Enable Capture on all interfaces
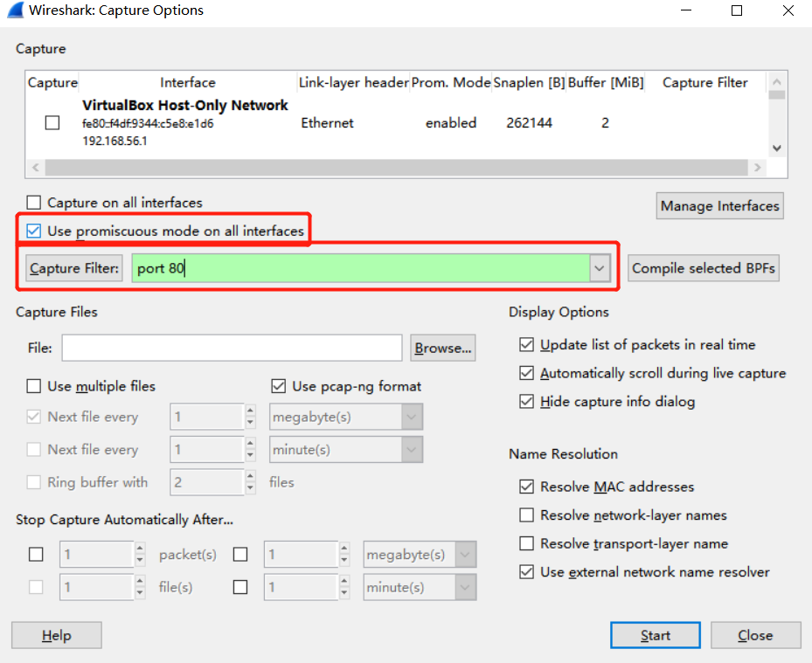The image size is (812, 663). (34, 203)
